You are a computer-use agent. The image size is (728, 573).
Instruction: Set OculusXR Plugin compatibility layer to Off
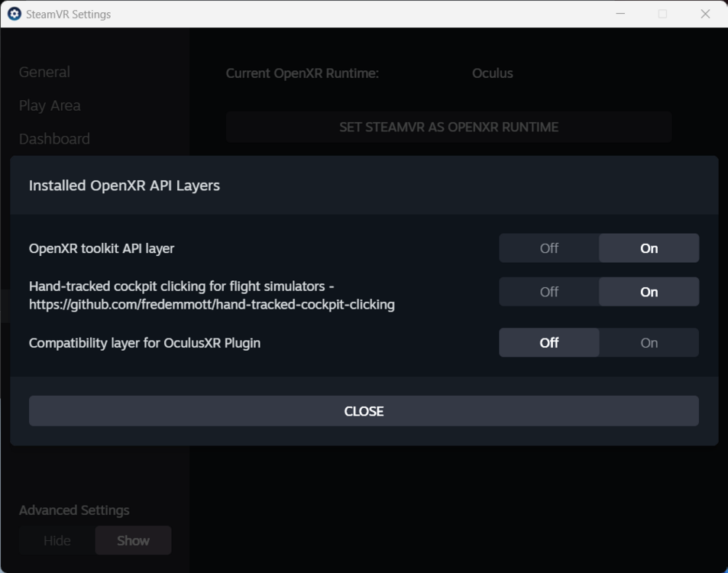pos(548,343)
